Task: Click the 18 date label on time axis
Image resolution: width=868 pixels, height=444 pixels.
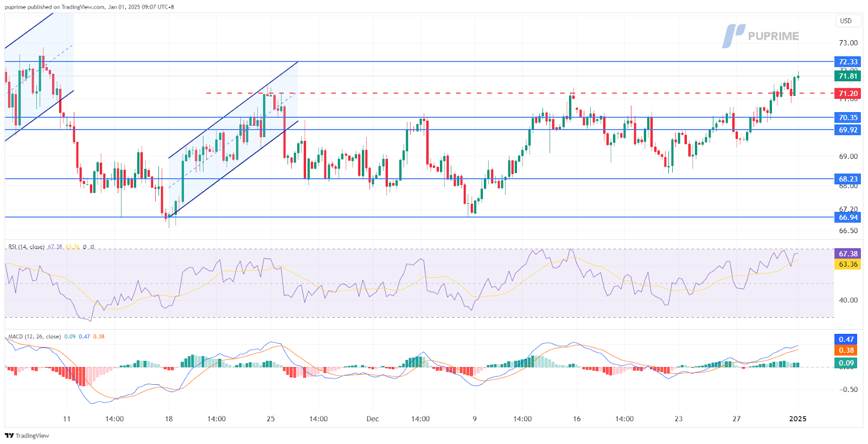Action: (169, 419)
